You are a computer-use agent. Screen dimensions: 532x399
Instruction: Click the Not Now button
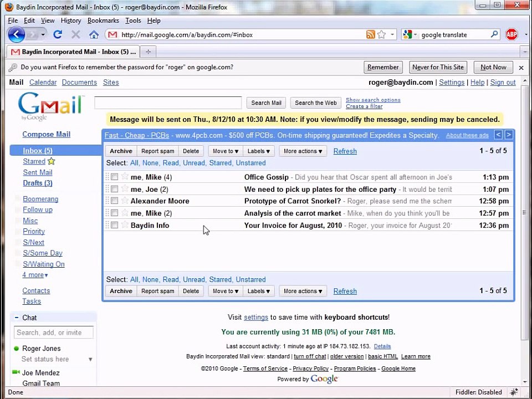point(493,67)
